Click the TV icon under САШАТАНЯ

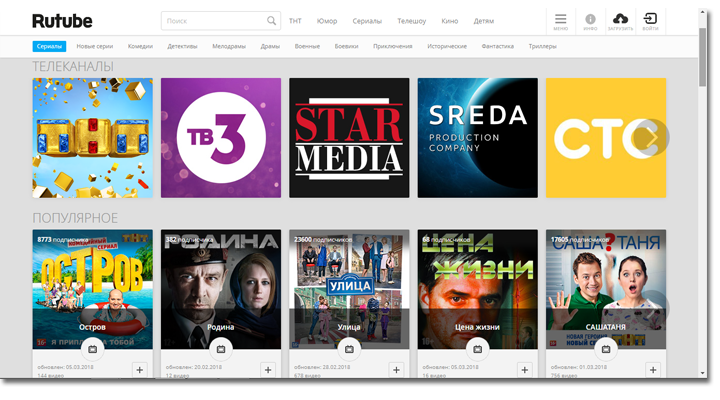[606, 349]
